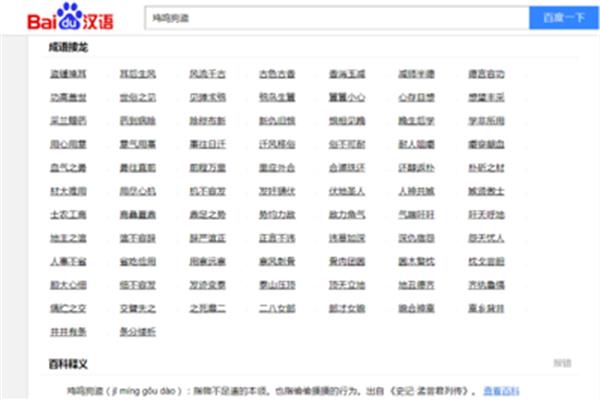View idiom 怨天忧人
Image resolution: width=600 pixels, height=400 pixels.
tap(486, 238)
